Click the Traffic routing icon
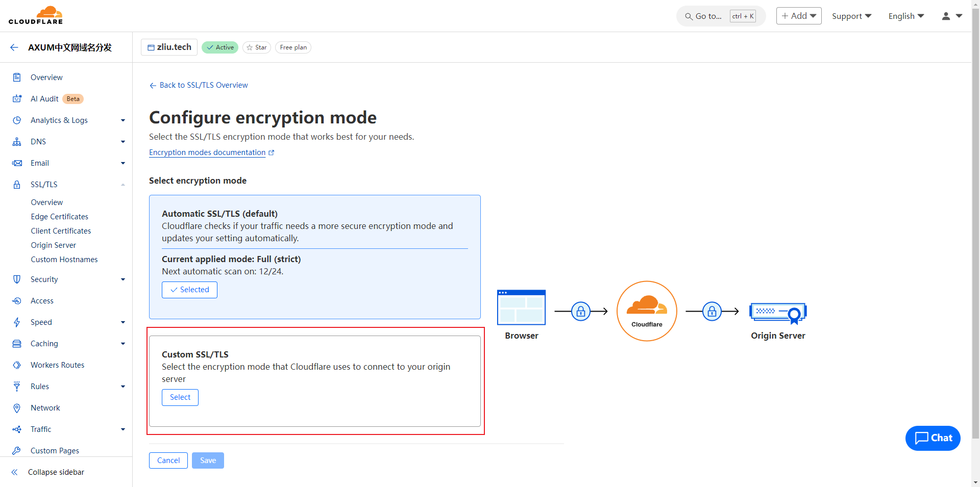 (x=17, y=429)
